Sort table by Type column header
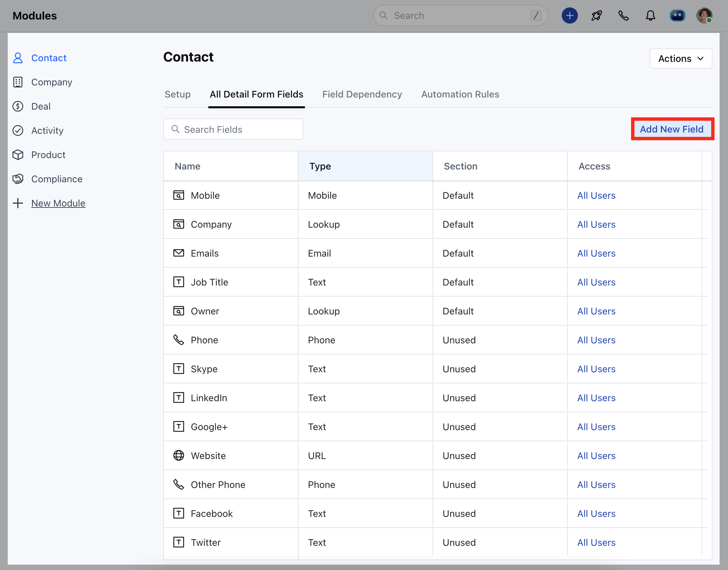Image resolution: width=728 pixels, height=570 pixels. click(320, 166)
